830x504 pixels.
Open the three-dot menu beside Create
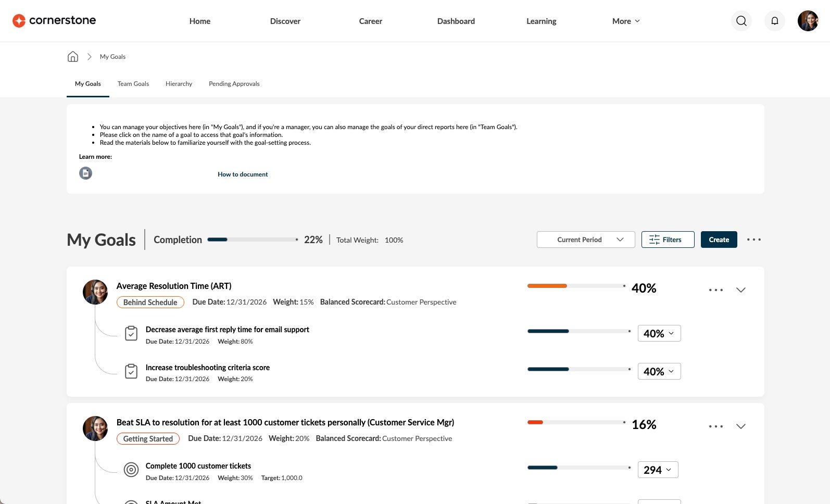[x=753, y=240]
